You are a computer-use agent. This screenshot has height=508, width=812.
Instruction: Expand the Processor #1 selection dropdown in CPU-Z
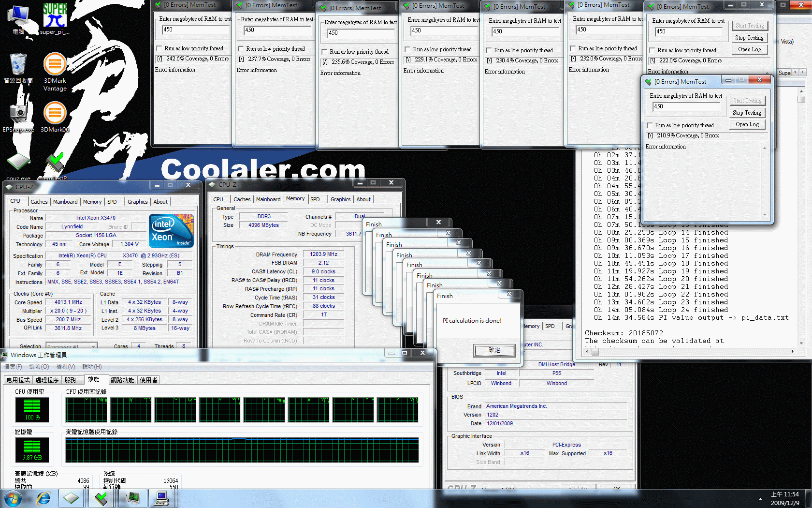(x=94, y=346)
